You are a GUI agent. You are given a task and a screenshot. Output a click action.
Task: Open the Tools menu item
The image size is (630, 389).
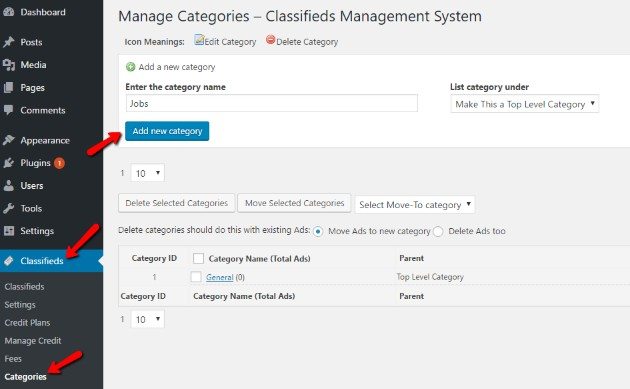(x=31, y=208)
